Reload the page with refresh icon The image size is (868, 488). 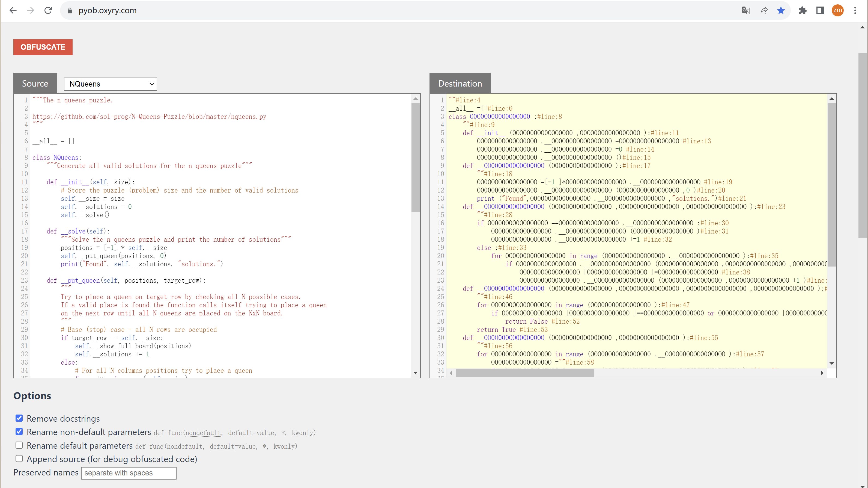(48, 10)
